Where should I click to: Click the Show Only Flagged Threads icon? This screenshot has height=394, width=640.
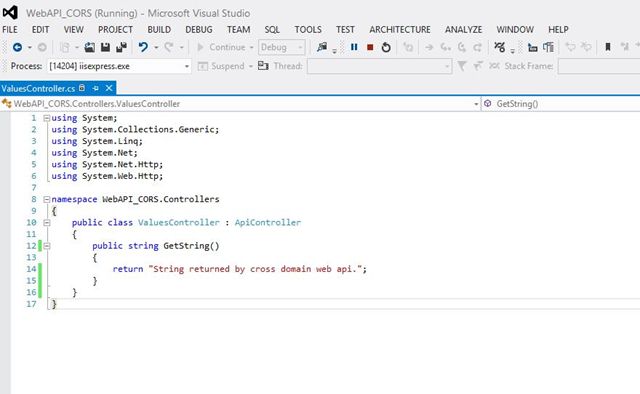[x=478, y=66]
